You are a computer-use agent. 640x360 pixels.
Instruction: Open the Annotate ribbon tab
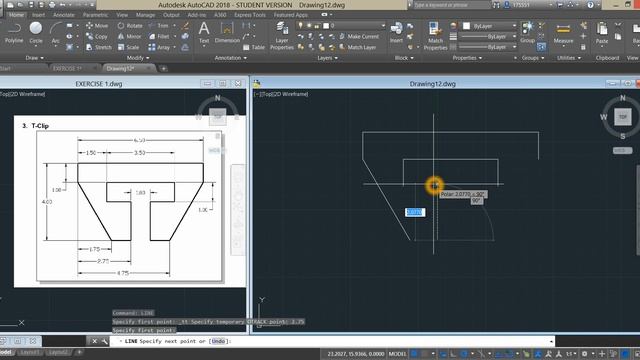click(x=64, y=15)
